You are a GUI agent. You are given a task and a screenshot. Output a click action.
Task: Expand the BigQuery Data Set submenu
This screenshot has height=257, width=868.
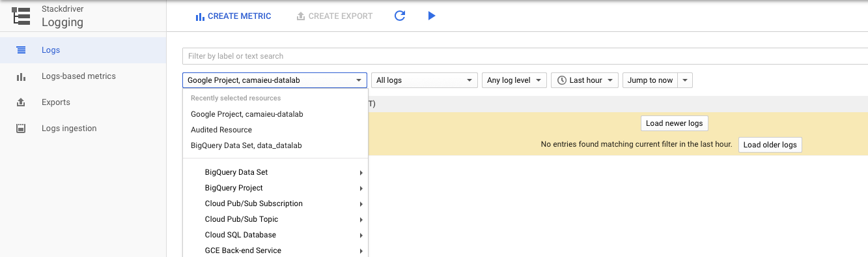[x=275, y=172]
